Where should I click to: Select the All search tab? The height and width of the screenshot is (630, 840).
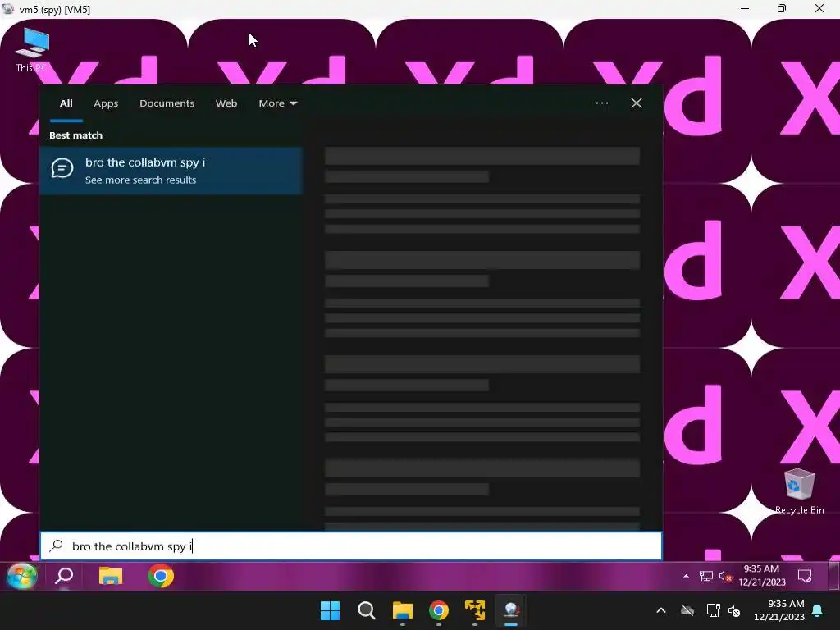pyautogui.click(x=66, y=103)
